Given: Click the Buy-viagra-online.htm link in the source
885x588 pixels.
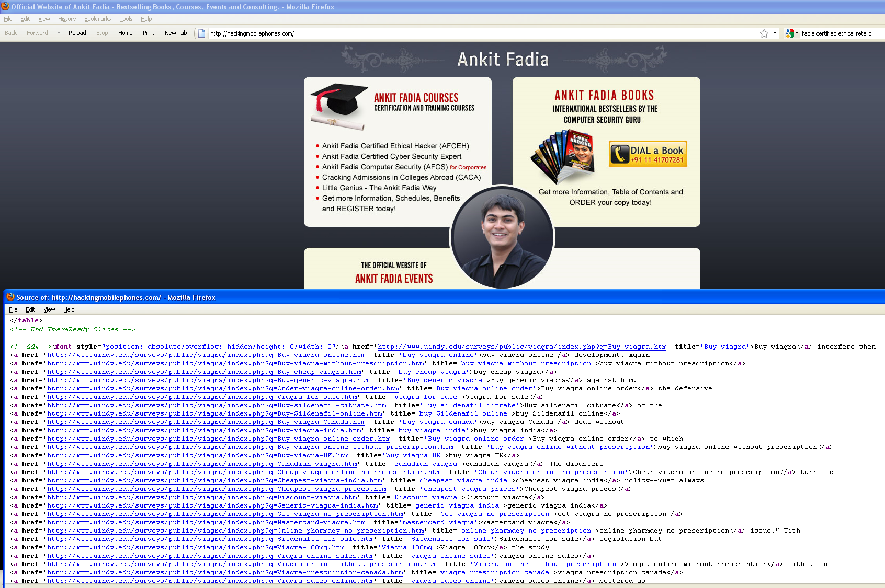Looking at the screenshot, I should click(x=206, y=355).
